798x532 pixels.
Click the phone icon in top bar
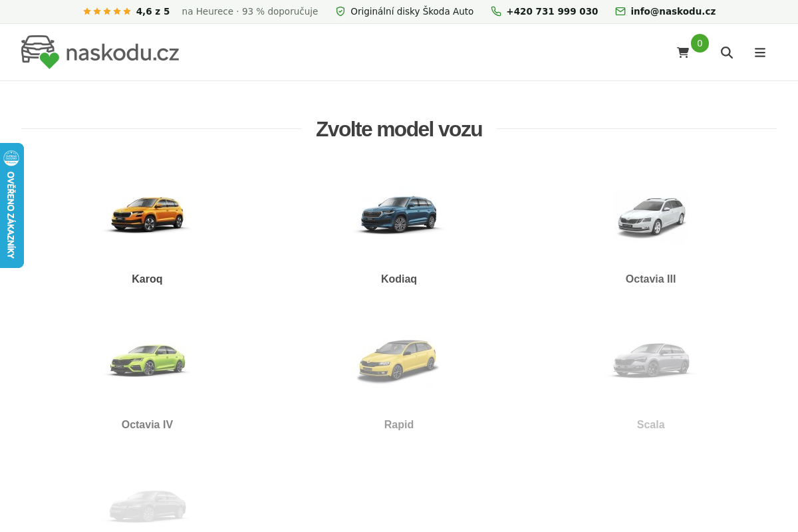(x=496, y=11)
